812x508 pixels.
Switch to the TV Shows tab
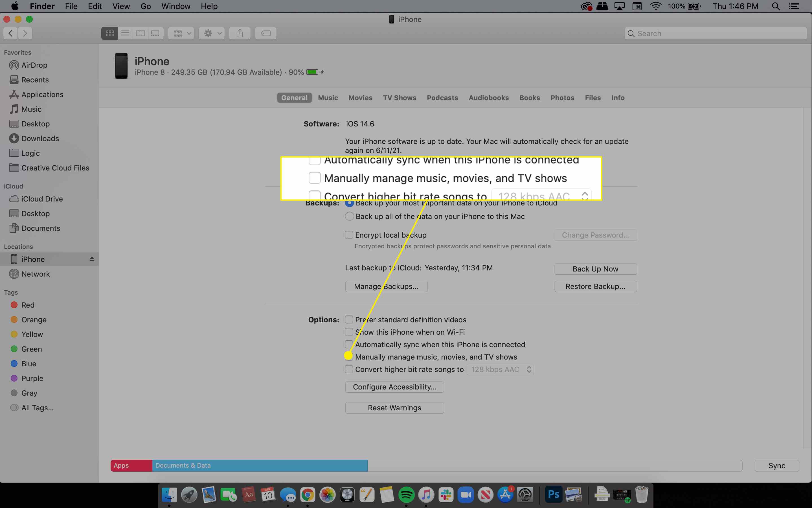[x=400, y=98]
